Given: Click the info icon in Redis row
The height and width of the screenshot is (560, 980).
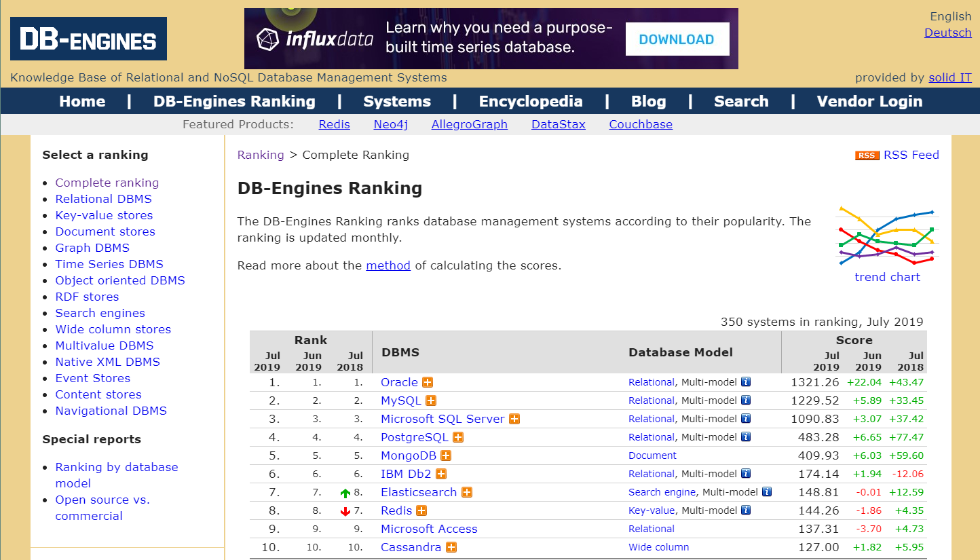Looking at the screenshot, I should pyautogui.click(x=746, y=510).
